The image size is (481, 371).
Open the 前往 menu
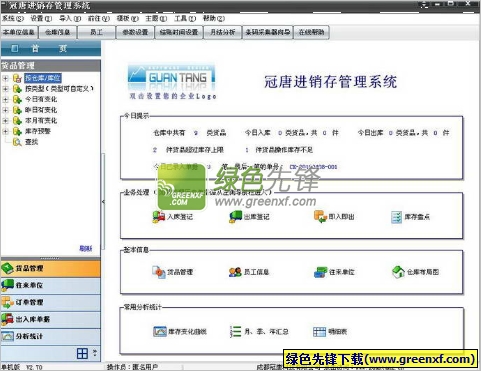pyautogui.click(x=99, y=18)
